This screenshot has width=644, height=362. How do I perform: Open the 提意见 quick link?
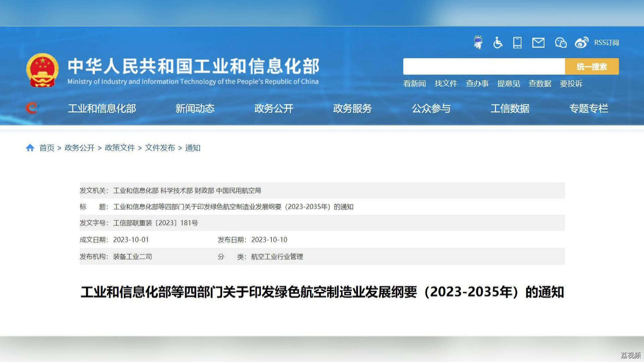coord(508,83)
